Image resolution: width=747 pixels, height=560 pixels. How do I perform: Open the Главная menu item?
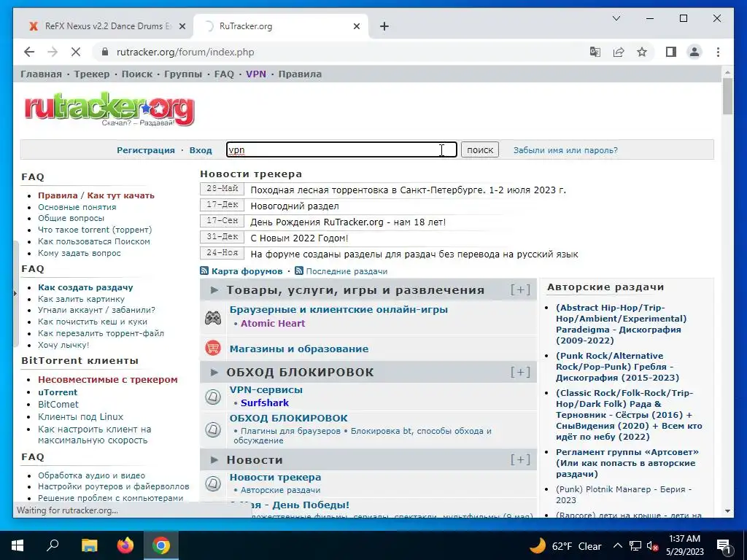[41, 74]
